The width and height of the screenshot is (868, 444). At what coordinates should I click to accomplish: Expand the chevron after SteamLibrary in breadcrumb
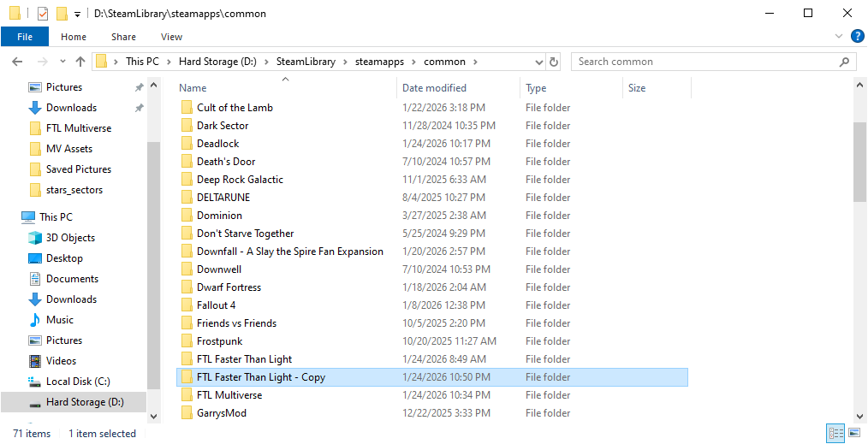tap(346, 62)
